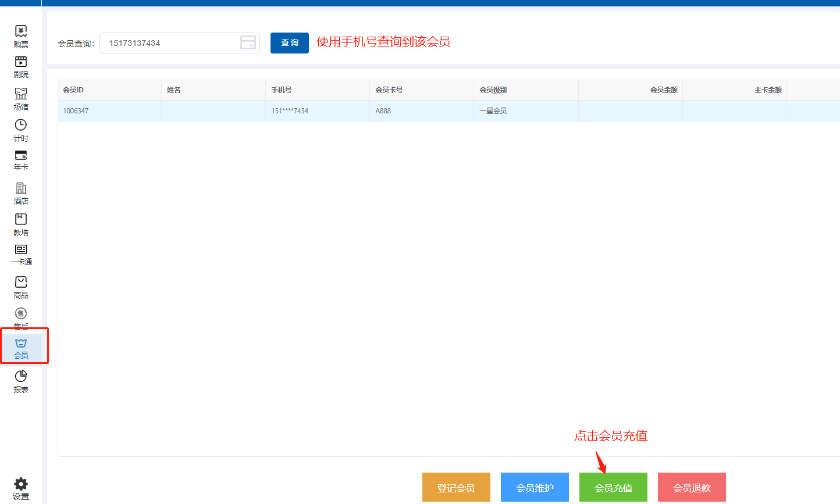Open the 商品 shopping bag icon

point(21,282)
